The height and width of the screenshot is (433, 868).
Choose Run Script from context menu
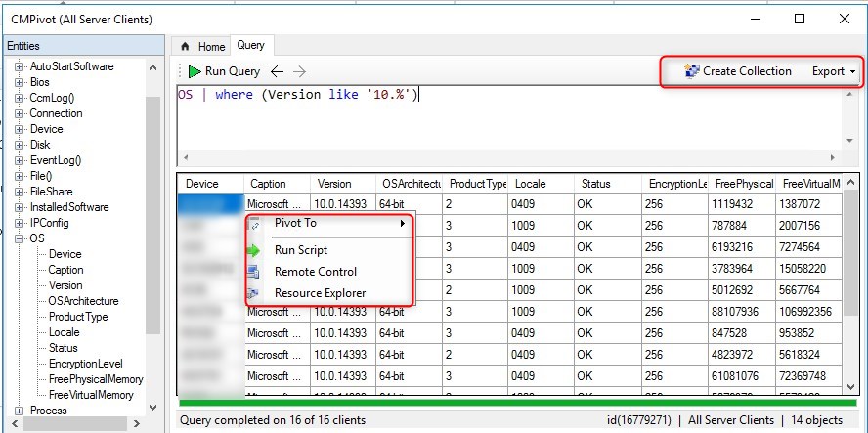[x=330, y=250]
